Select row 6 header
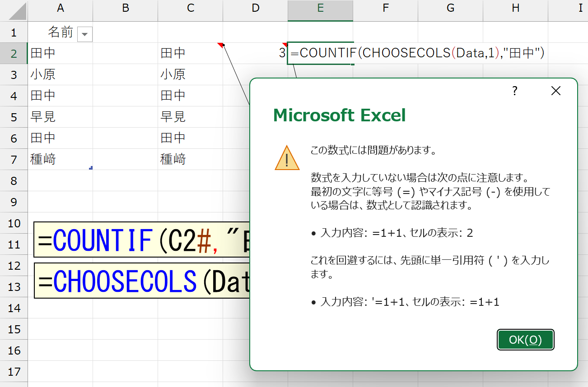 coord(14,138)
